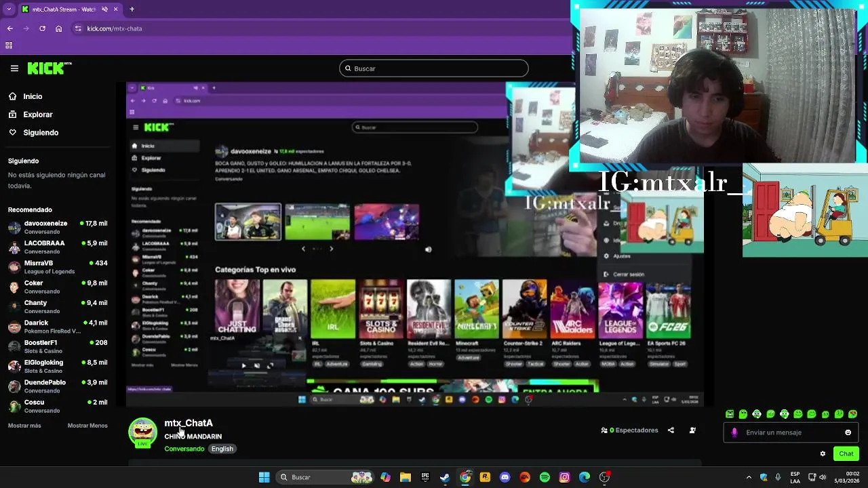The height and width of the screenshot is (488, 868).
Task: Open volume control in system tray
Action: pyautogui.click(x=823, y=477)
